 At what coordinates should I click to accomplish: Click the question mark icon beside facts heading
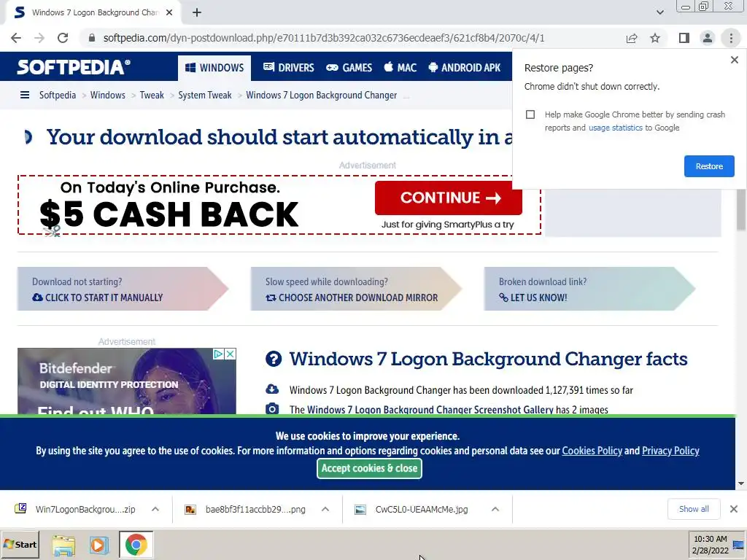[x=274, y=359]
